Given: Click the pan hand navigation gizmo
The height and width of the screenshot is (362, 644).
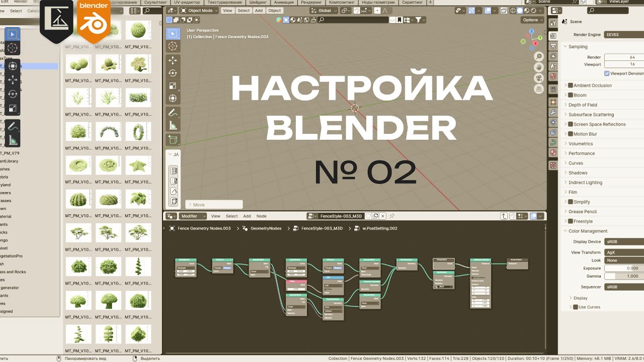Looking at the screenshot, I should pyautogui.click(x=539, y=67).
